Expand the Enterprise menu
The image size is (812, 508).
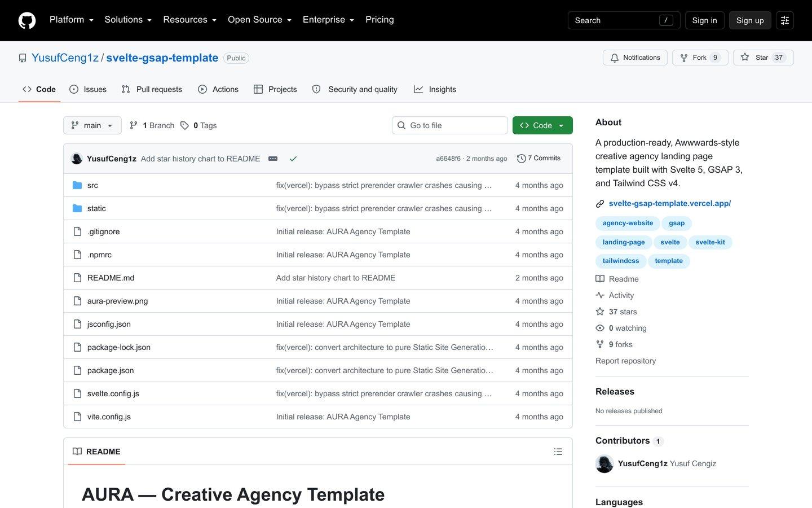tap(329, 20)
